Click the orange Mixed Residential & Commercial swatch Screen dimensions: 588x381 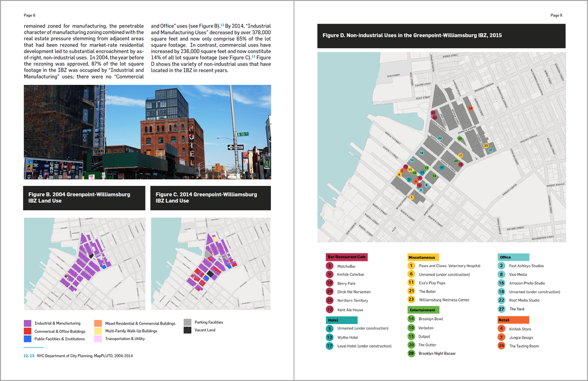pyautogui.click(x=98, y=323)
